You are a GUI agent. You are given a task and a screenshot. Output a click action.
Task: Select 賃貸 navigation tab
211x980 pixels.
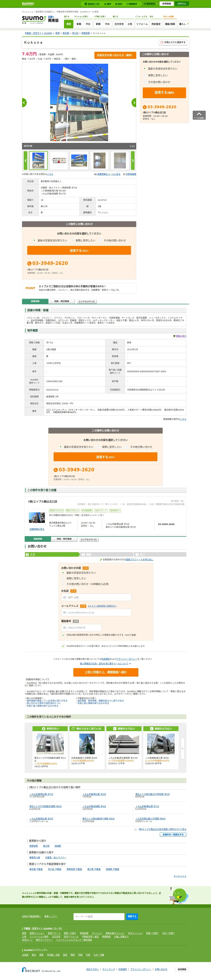(68, 24)
